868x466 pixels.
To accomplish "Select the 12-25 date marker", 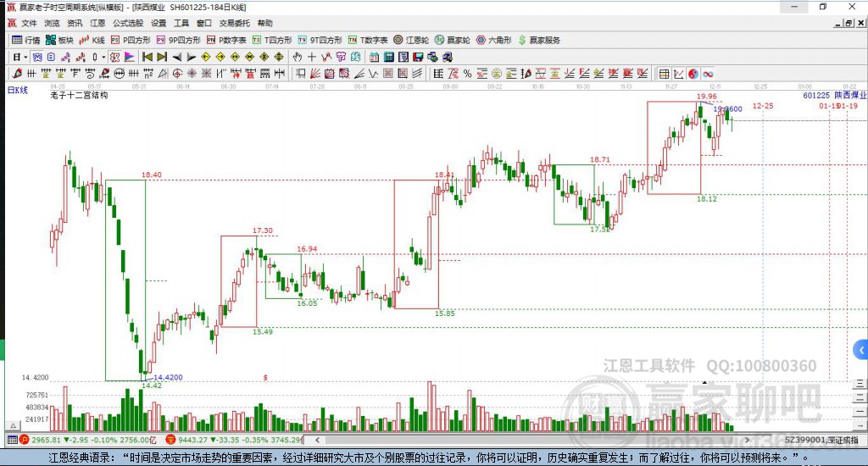I will 763,106.
